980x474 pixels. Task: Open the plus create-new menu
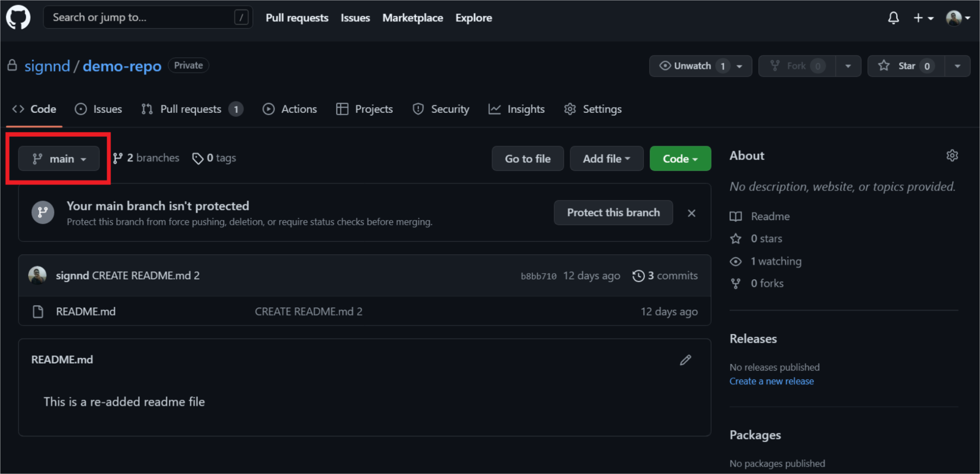click(924, 18)
